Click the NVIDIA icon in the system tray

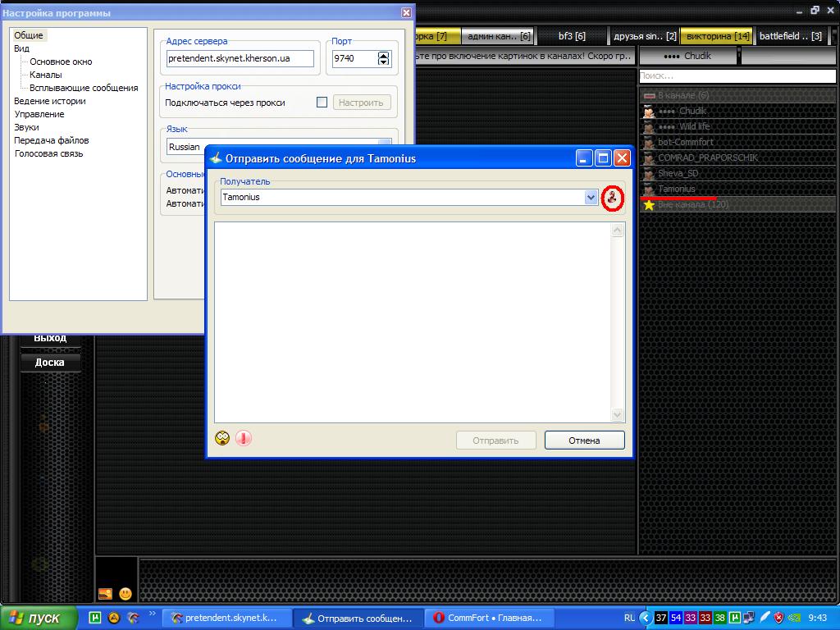[x=795, y=618]
